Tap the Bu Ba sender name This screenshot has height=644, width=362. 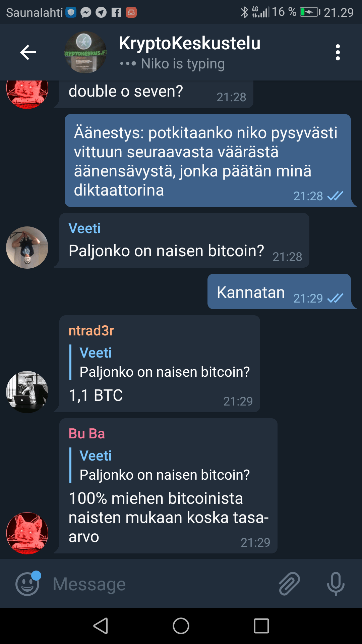click(x=87, y=434)
